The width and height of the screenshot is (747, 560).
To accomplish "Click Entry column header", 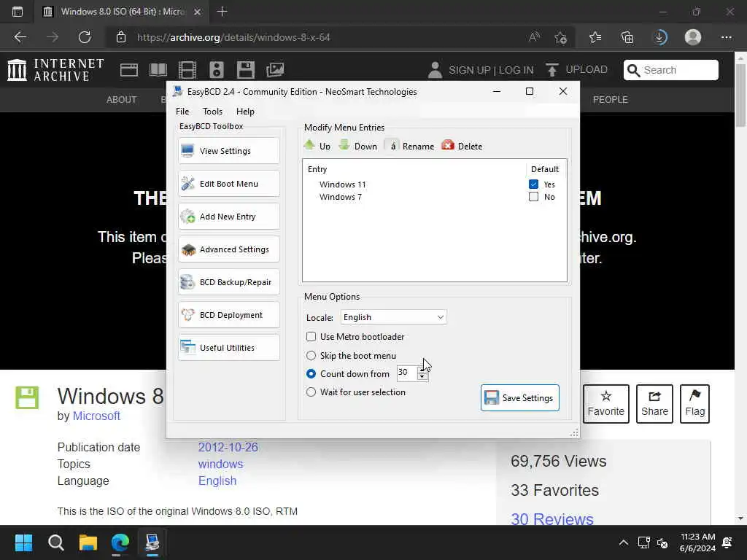I will point(317,169).
